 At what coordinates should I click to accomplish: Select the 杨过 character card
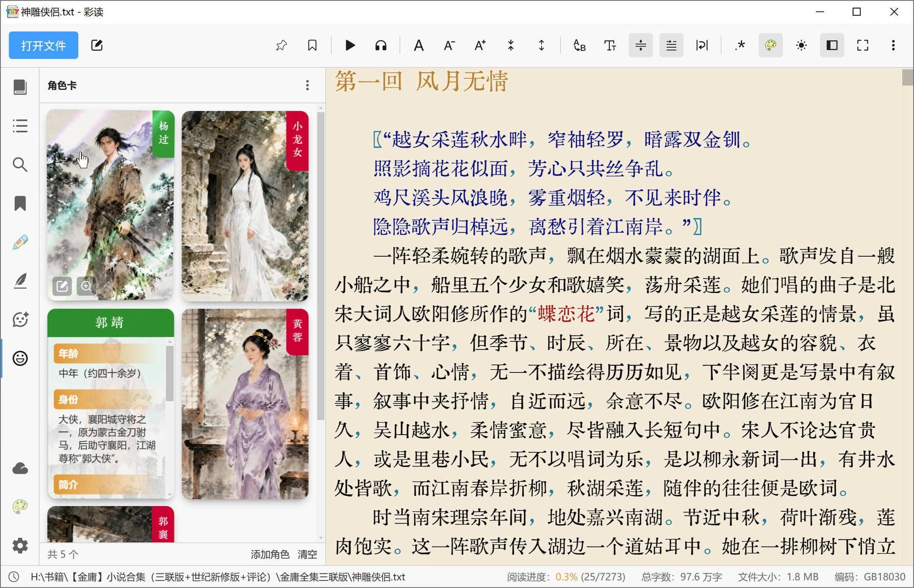click(x=110, y=205)
